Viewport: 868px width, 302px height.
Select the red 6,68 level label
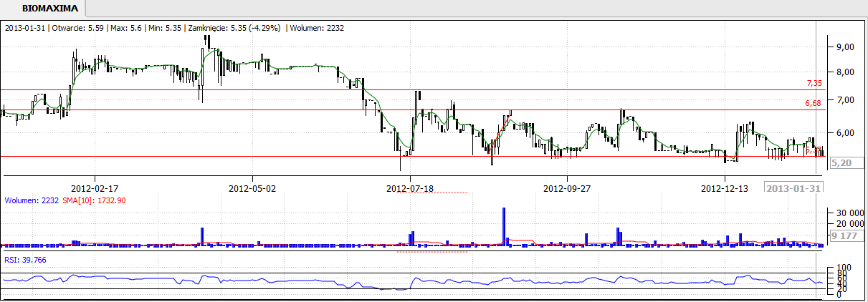click(x=813, y=104)
